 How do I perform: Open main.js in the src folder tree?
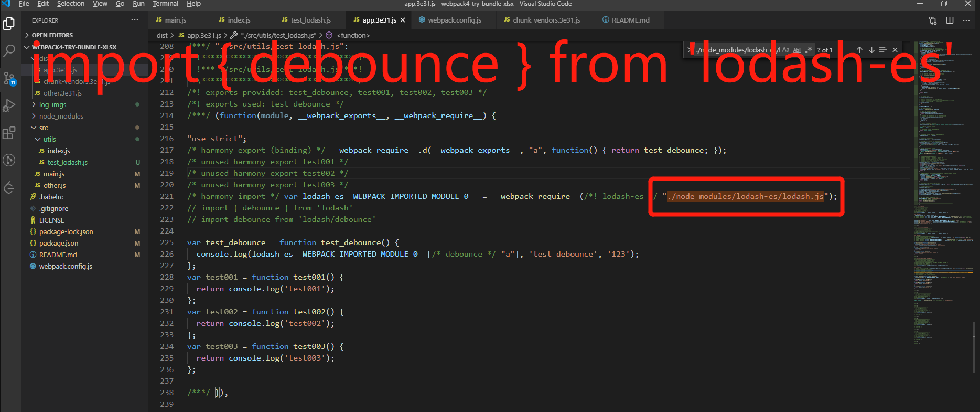[84, 174]
